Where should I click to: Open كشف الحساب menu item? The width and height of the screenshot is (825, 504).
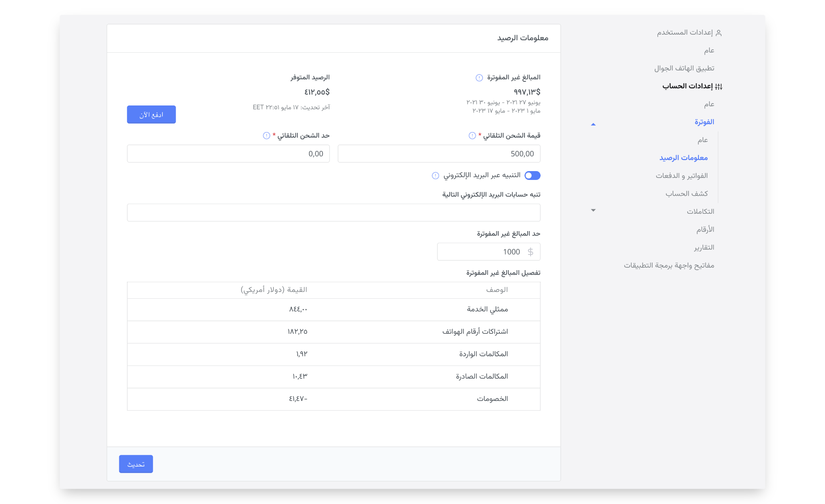coord(686,194)
